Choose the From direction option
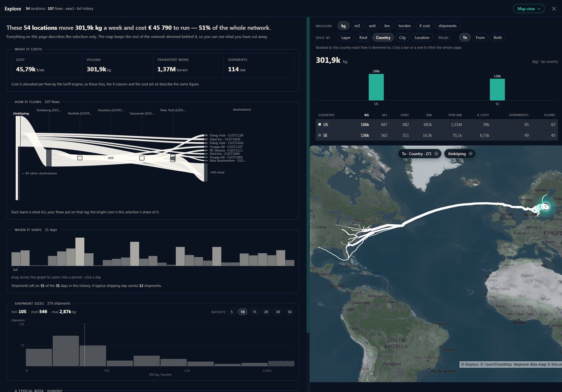This screenshot has height=392, width=562. [480, 38]
